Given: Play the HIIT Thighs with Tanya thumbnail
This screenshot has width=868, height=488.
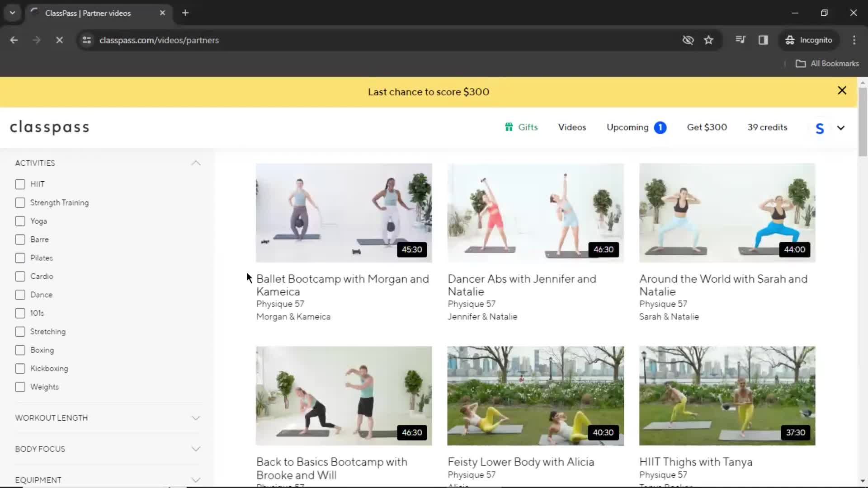Looking at the screenshot, I should pos(727,396).
